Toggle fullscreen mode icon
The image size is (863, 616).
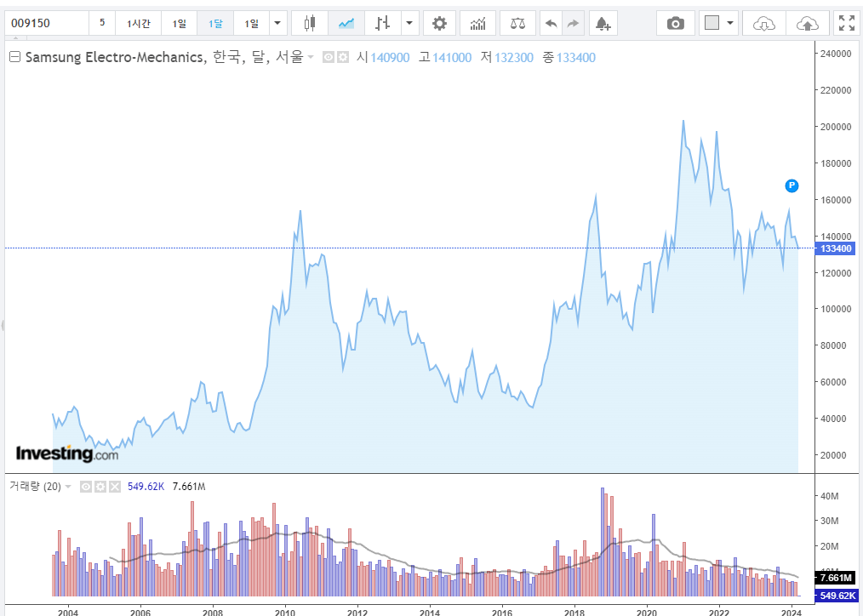point(847,23)
